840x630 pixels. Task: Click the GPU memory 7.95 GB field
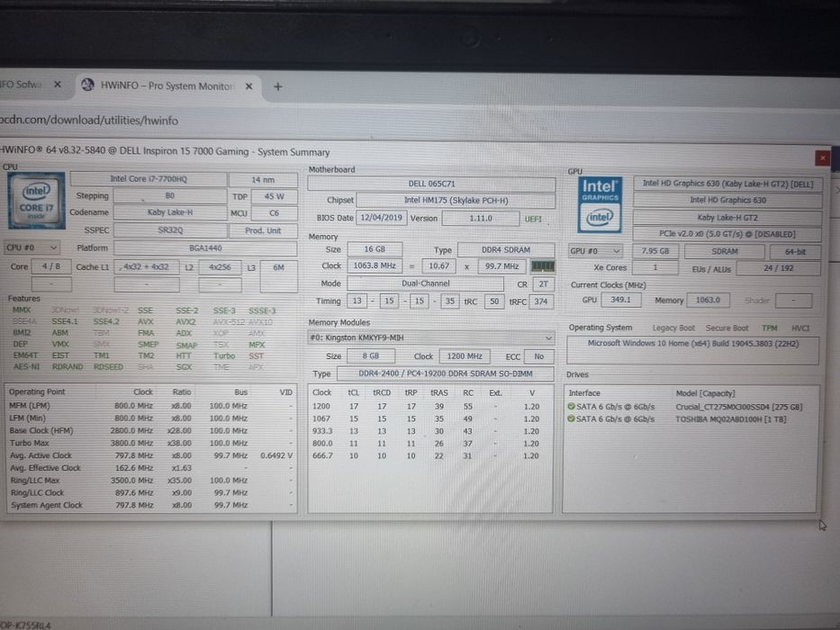pos(655,251)
